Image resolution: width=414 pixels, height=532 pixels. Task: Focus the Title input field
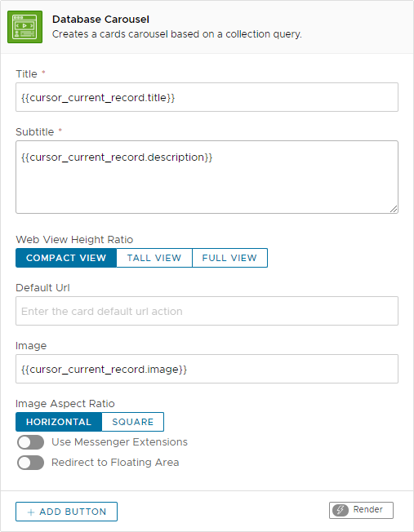(207, 97)
